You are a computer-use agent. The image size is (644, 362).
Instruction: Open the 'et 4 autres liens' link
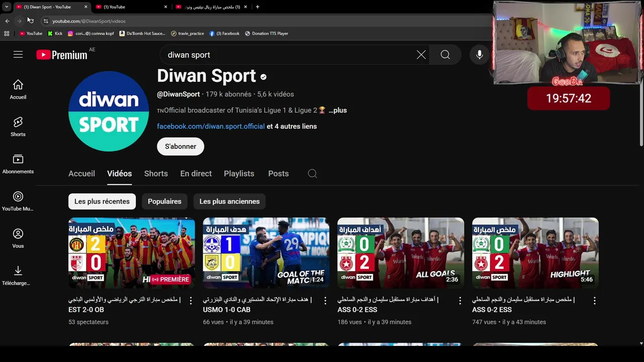[x=292, y=126]
